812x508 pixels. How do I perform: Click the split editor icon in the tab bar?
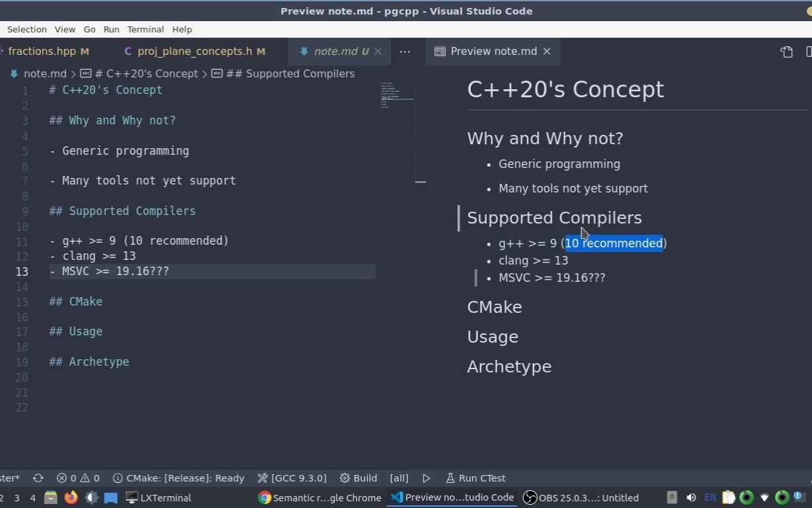tap(807, 52)
